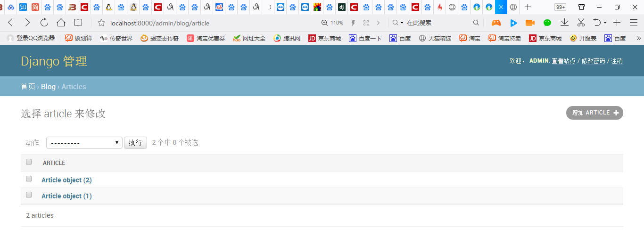Show more bookmarks with the » chevron

coord(639,38)
